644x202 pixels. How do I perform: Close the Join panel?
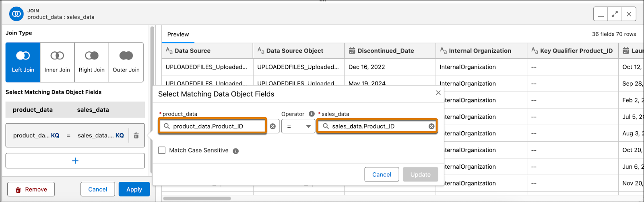[x=629, y=14]
